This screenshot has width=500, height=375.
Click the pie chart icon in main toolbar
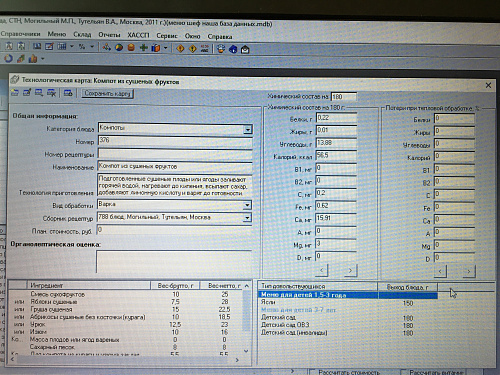pos(119,48)
